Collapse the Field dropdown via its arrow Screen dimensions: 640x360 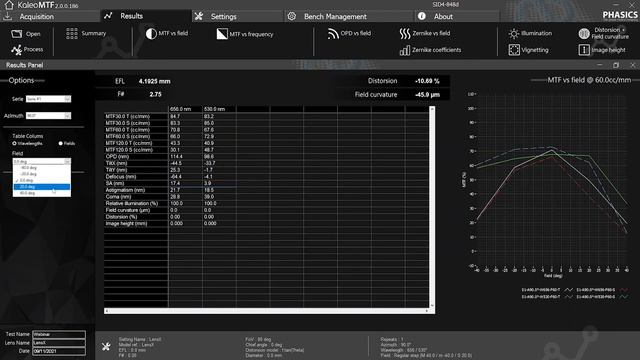tap(67, 162)
